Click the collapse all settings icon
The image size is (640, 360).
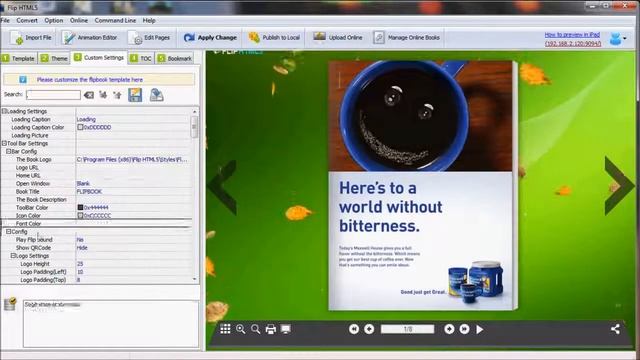[x=118, y=95]
